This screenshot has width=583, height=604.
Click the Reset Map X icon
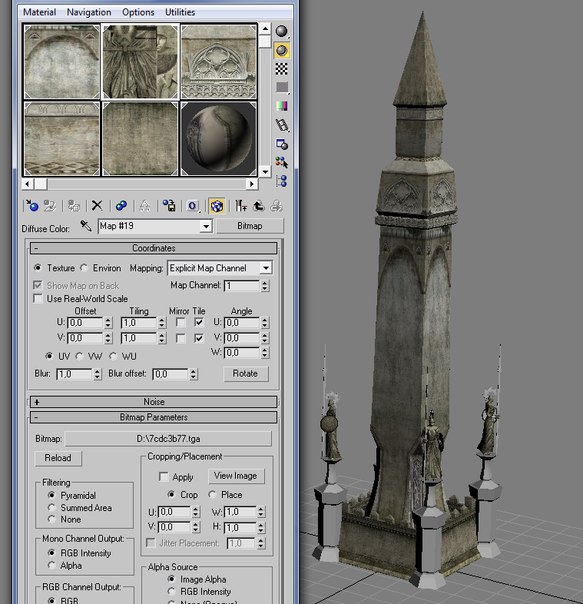point(97,206)
